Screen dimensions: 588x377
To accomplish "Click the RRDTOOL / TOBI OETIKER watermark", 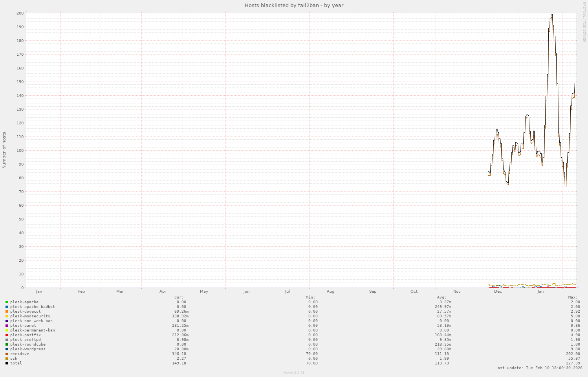I will tap(584, 22).
